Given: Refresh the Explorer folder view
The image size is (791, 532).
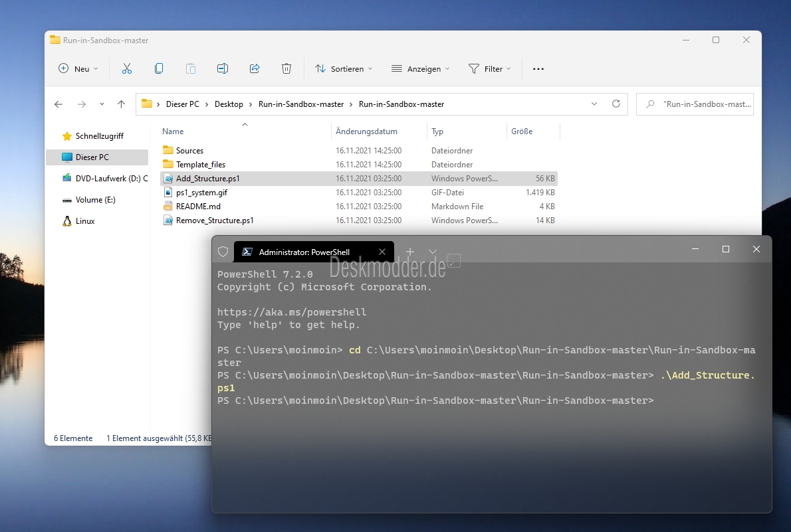Looking at the screenshot, I should (x=616, y=104).
